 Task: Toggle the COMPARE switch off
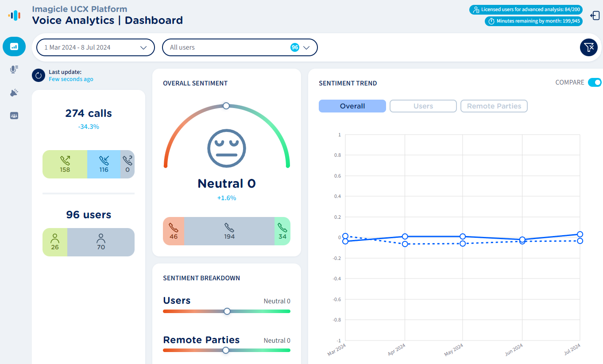click(x=595, y=82)
